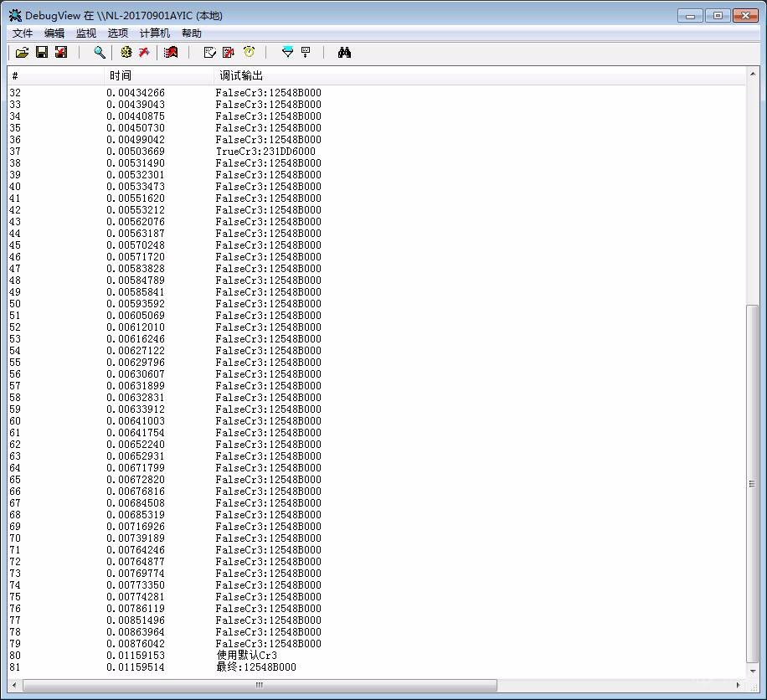Toggle the Capture magnifier icon

coord(100,53)
